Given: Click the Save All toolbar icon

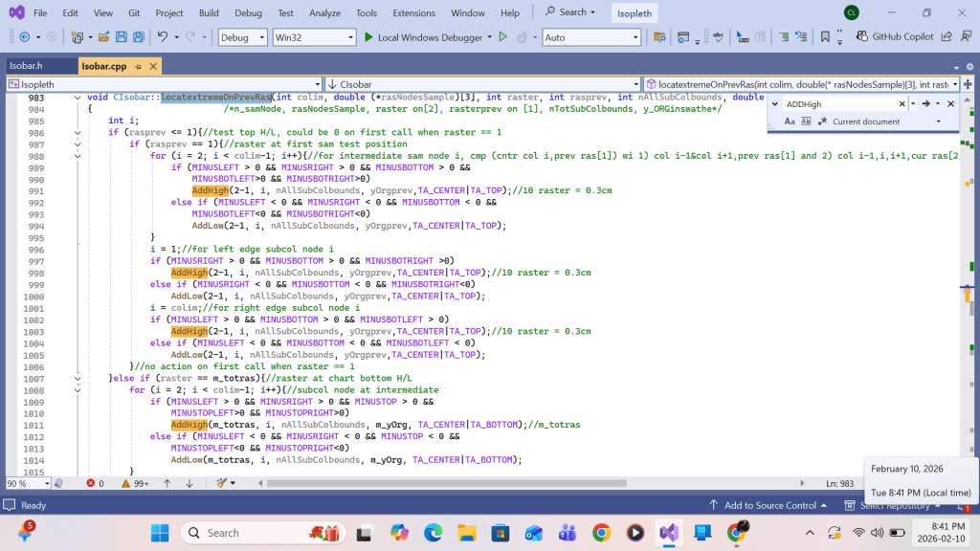Looking at the screenshot, I should pos(139,37).
